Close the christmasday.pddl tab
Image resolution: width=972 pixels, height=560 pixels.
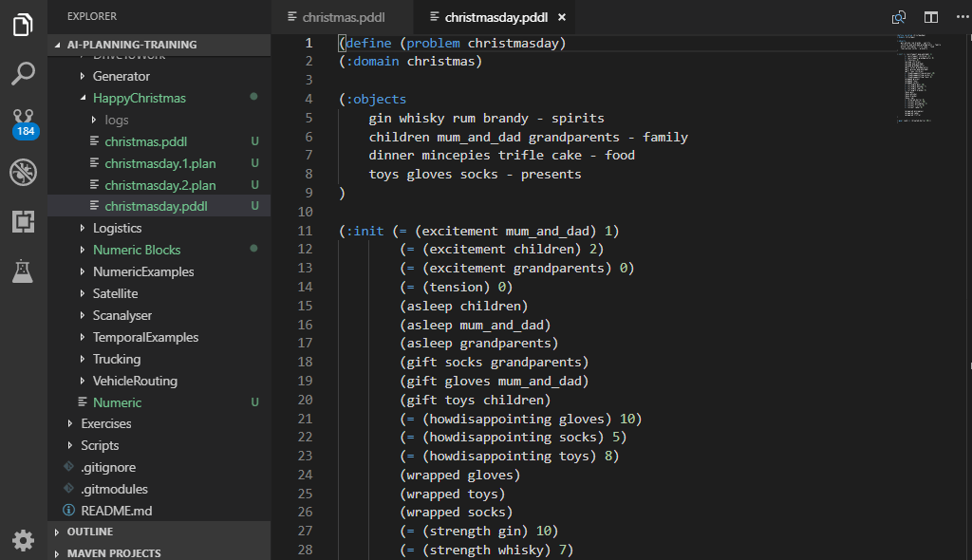click(x=562, y=17)
